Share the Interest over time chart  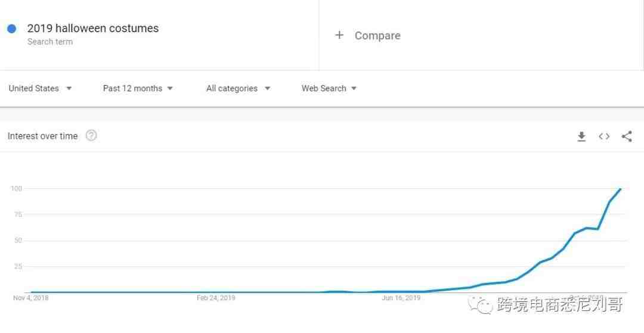[x=627, y=136]
